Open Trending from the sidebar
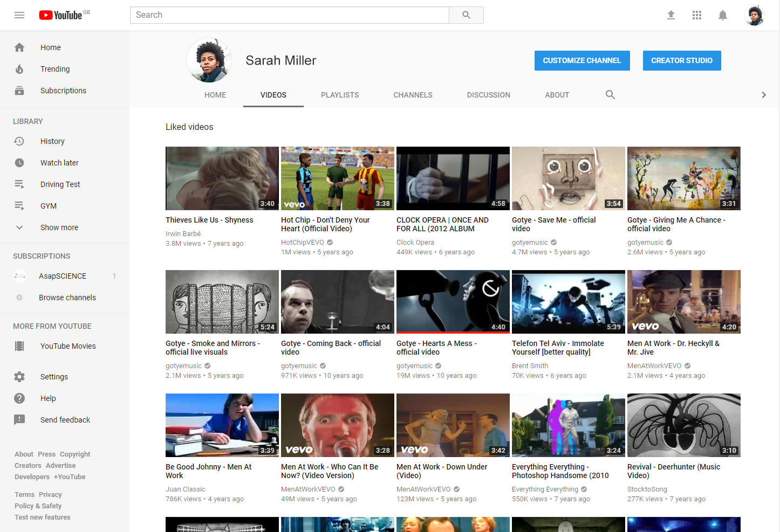This screenshot has height=532, width=780. coord(55,69)
